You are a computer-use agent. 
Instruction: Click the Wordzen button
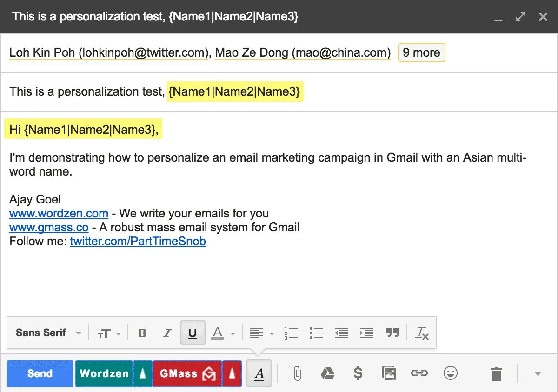click(104, 373)
